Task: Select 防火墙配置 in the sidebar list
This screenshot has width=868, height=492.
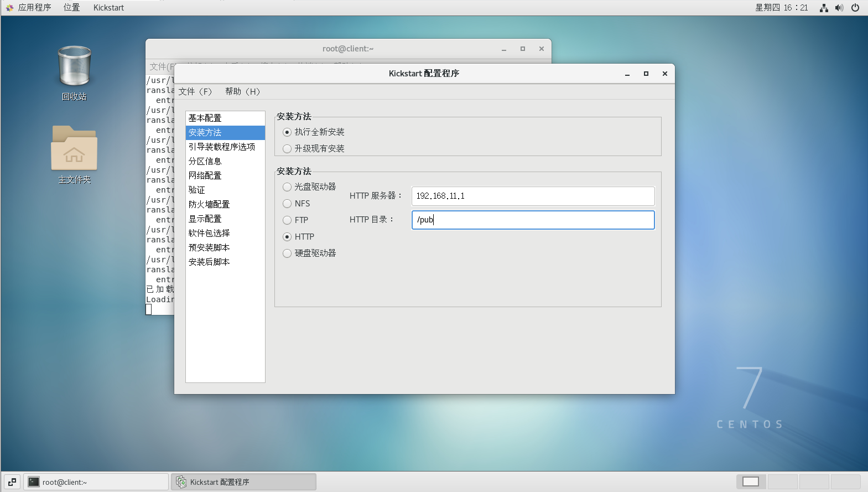Action: tap(225, 204)
